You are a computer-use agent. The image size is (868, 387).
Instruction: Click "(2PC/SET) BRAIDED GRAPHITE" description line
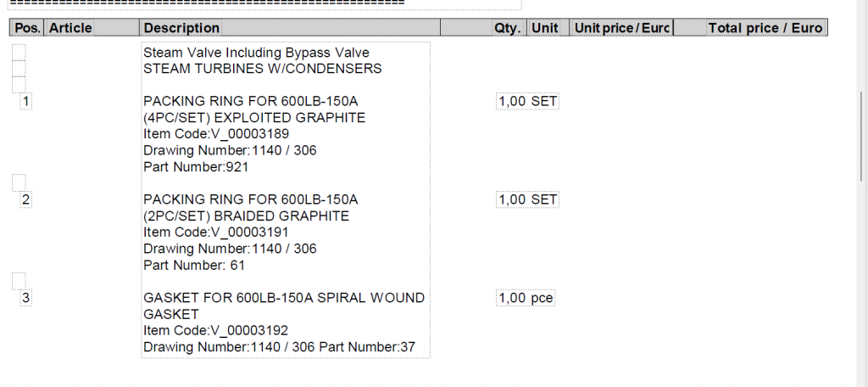tap(246, 216)
